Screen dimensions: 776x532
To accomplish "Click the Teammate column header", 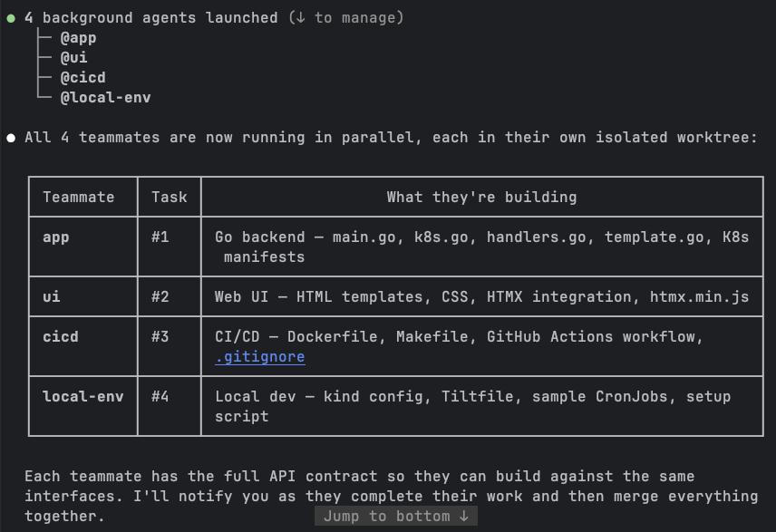I will click(79, 197).
